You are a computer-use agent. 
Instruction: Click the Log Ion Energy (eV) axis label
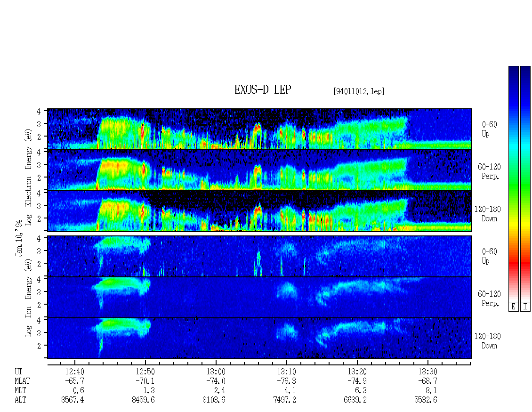(28, 298)
